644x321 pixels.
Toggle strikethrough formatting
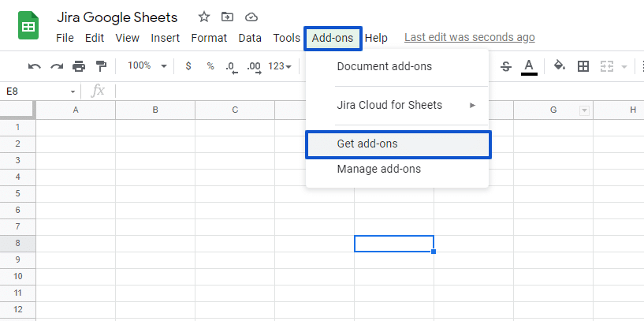506,66
